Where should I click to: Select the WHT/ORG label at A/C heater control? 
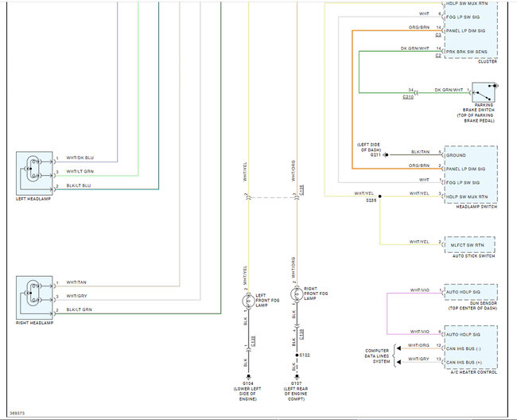pos(418,345)
